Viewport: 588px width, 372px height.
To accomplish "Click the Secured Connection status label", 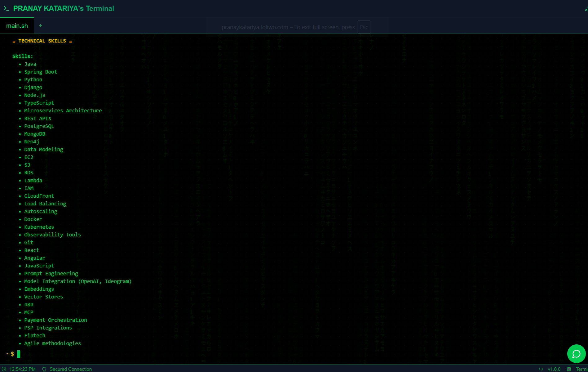I will coord(71,369).
